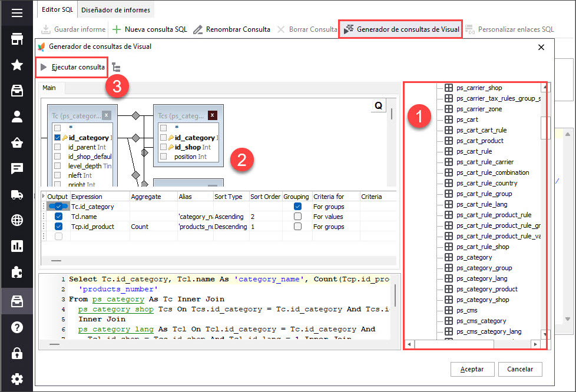Open the hamburger menu in the sidebar
Screen dimensions: 576x392
click(x=17, y=13)
